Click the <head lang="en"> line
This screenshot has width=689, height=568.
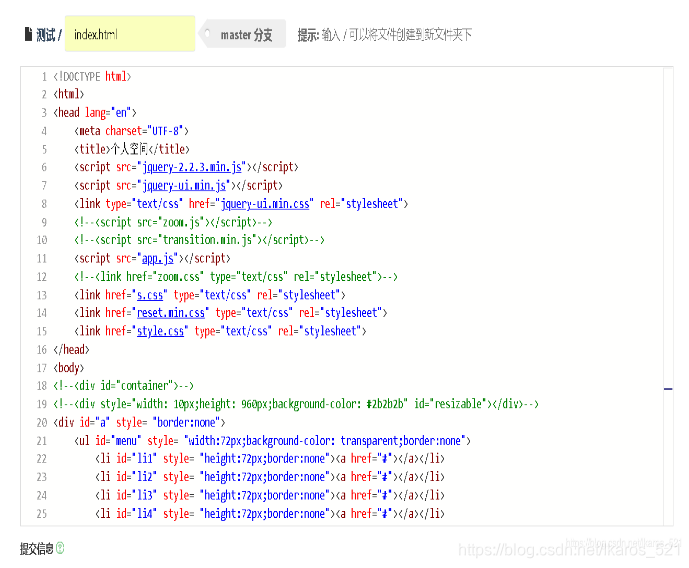pyautogui.click(x=95, y=113)
